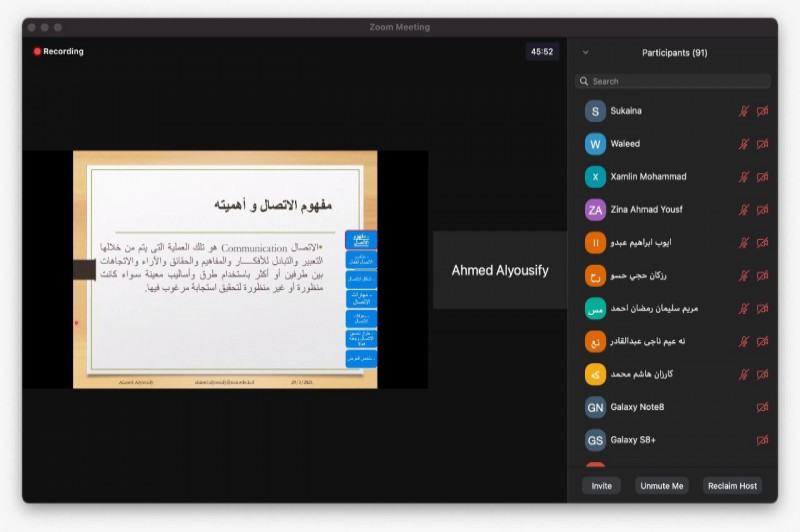Click the participant Search field

click(673, 81)
